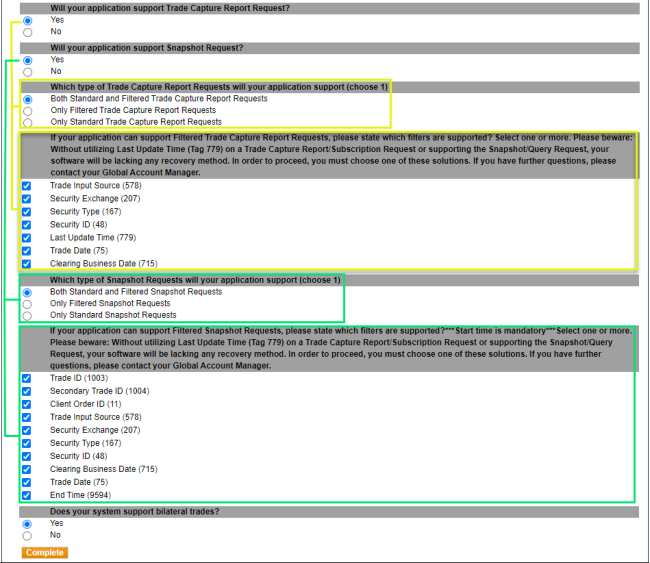Viewport: 650px width, 563px height.
Task: Select Only Filtered Snapshot Requests option
Action: tap(27, 304)
